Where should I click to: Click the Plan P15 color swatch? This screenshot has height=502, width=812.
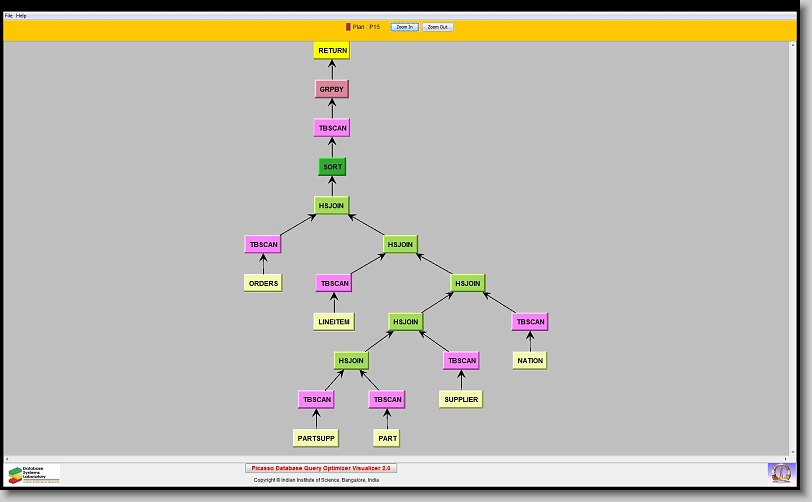[348, 27]
